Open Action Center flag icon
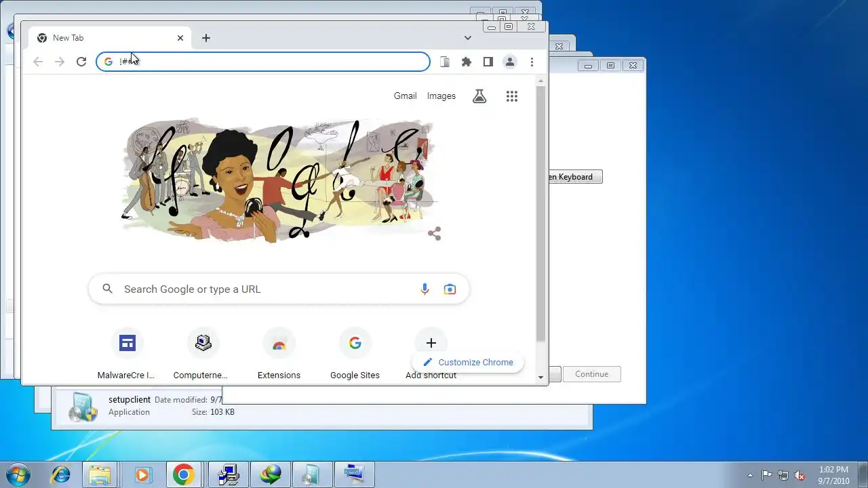Image resolution: width=868 pixels, height=488 pixels. pyautogui.click(x=766, y=475)
